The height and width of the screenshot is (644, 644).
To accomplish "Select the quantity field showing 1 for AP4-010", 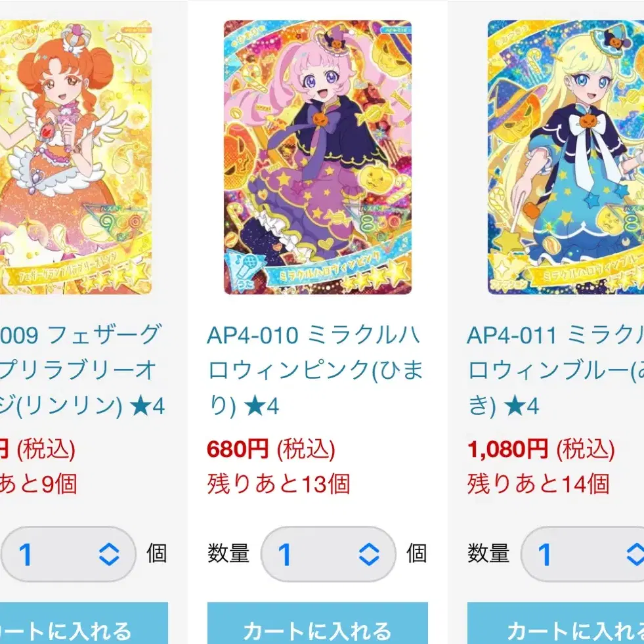I will tap(328, 554).
